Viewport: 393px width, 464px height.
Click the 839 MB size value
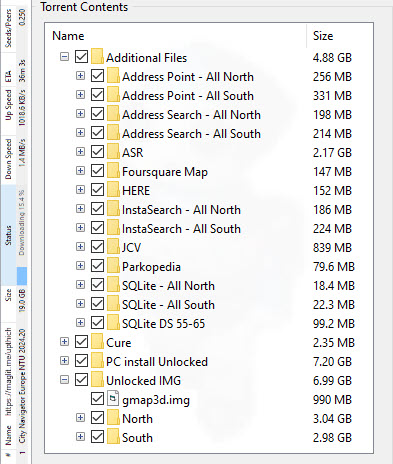(x=332, y=248)
